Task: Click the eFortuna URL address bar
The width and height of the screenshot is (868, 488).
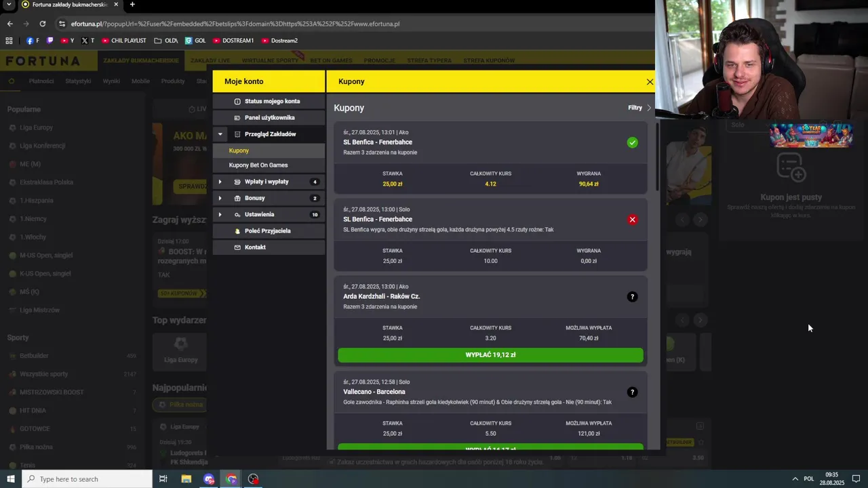Action: (234, 24)
